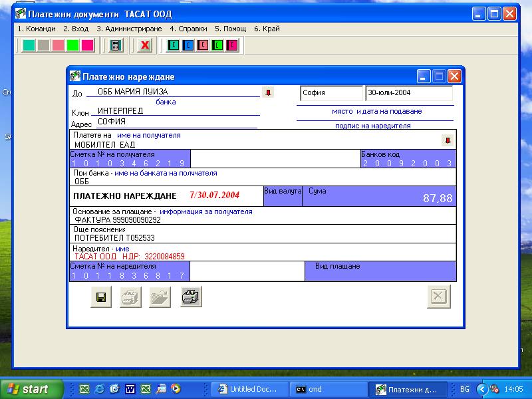
Task: Click the 'място и дата на подаване' label
Action: coord(376,111)
